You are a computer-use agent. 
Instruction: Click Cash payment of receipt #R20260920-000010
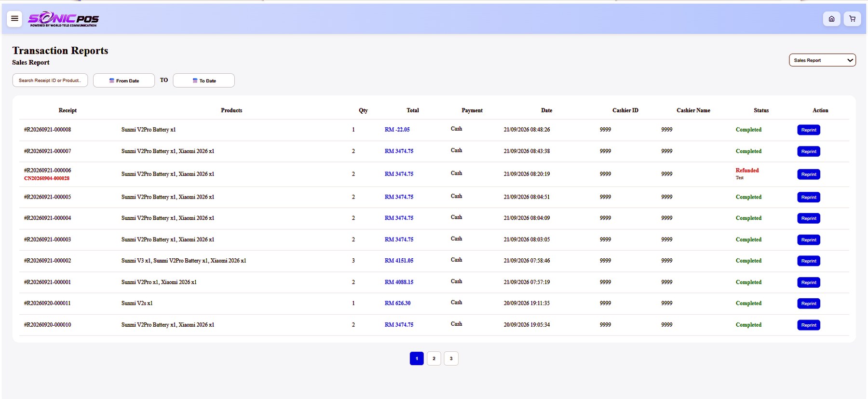point(456,324)
